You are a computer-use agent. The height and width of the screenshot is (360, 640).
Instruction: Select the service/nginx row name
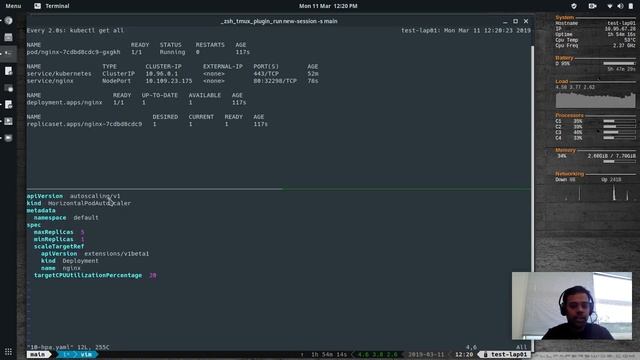(50, 81)
